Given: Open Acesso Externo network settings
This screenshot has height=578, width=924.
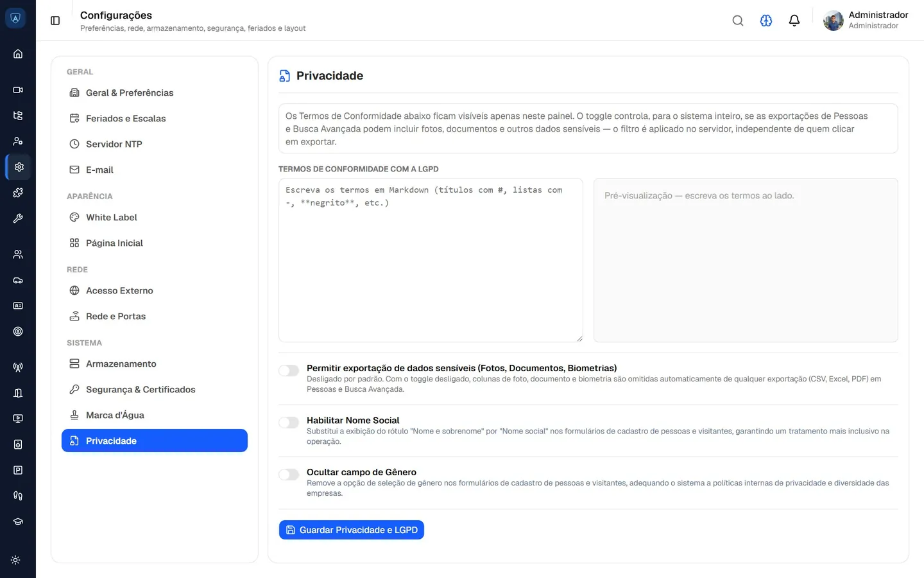Looking at the screenshot, I should pyautogui.click(x=155, y=290).
